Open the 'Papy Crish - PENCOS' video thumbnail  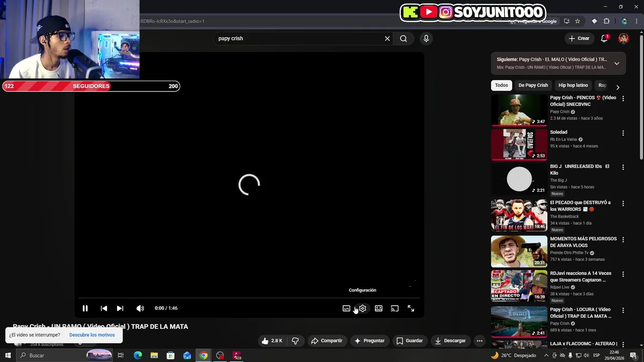click(x=519, y=110)
